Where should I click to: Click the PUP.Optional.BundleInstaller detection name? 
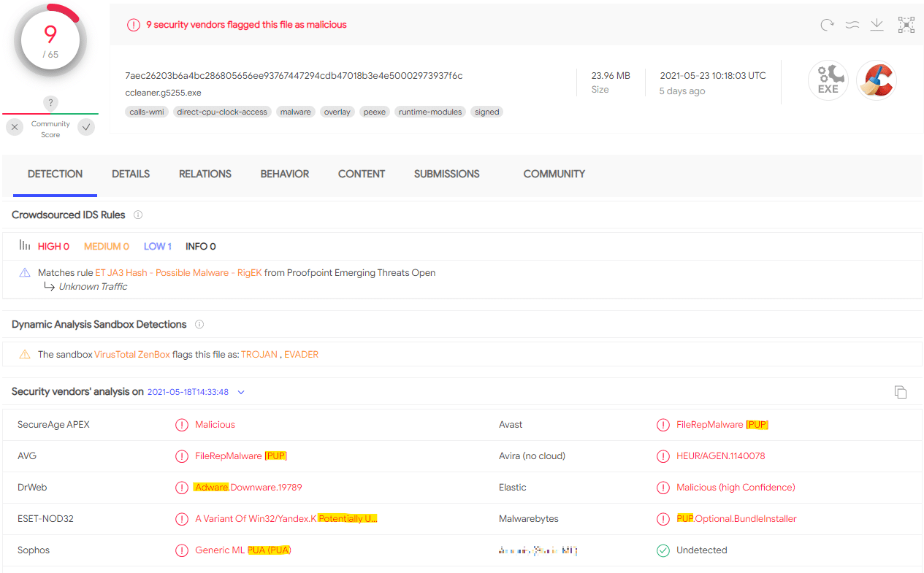736,519
